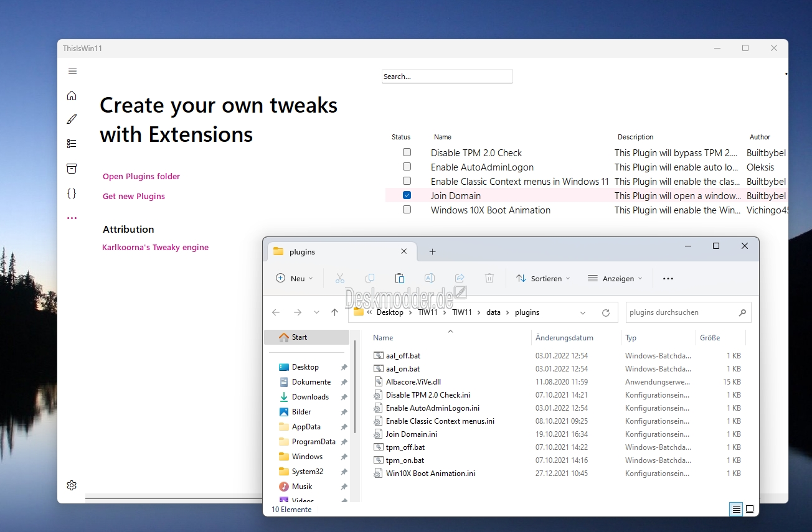Image resolution: width=812 pixels, height=532 pixels.
Task: Refresh the plugins folder view
Action: coord(606,312)
